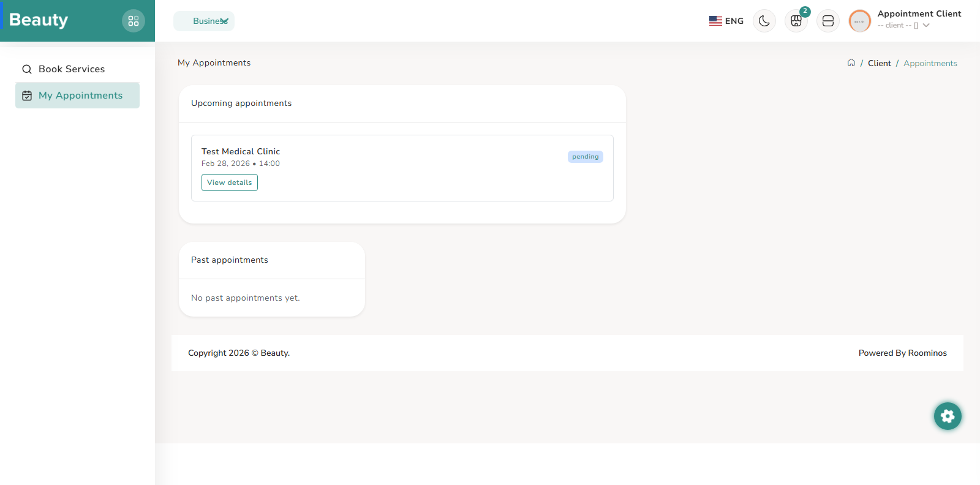Open the cart icon with badge 2
This screenshot has height=485, width=980.
pos(796,21)
